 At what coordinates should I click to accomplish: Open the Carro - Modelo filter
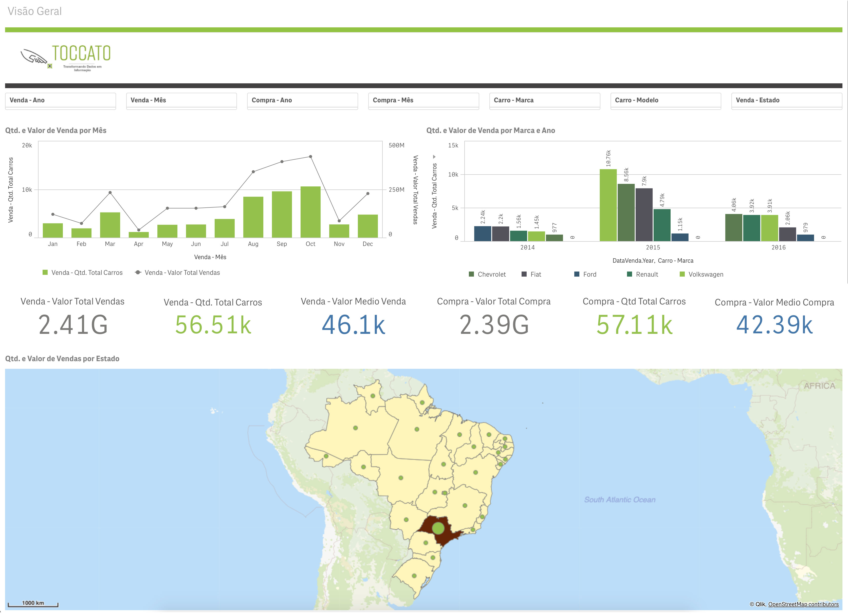pyautogui.click(x=666, y=100)
